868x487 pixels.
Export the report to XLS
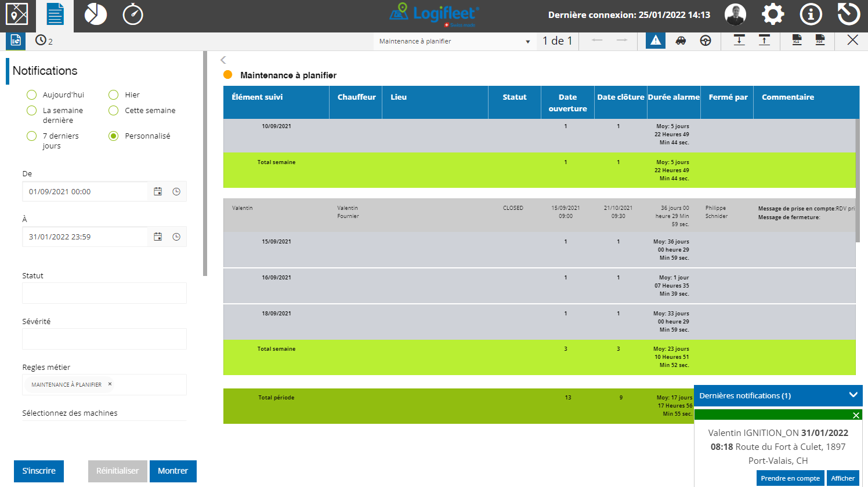point(796,41)
